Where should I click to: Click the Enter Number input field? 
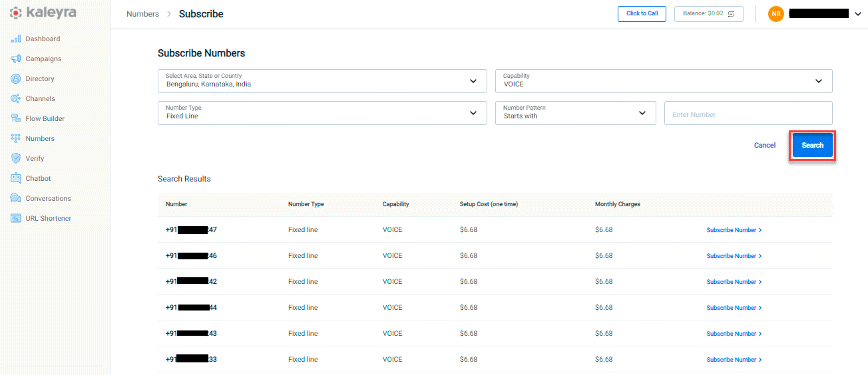(x=748, y=113)
